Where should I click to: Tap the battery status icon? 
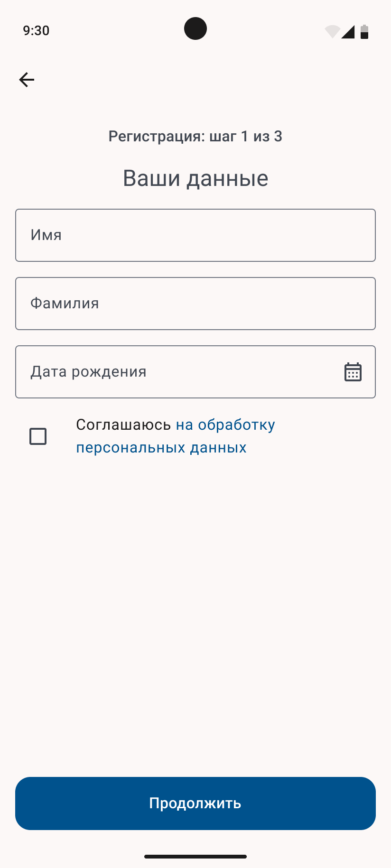pos(364,32)
